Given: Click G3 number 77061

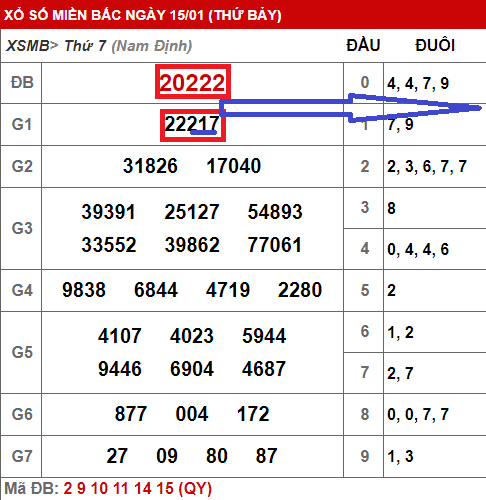Looking at the screenshot, I should (x=275, y=245).
